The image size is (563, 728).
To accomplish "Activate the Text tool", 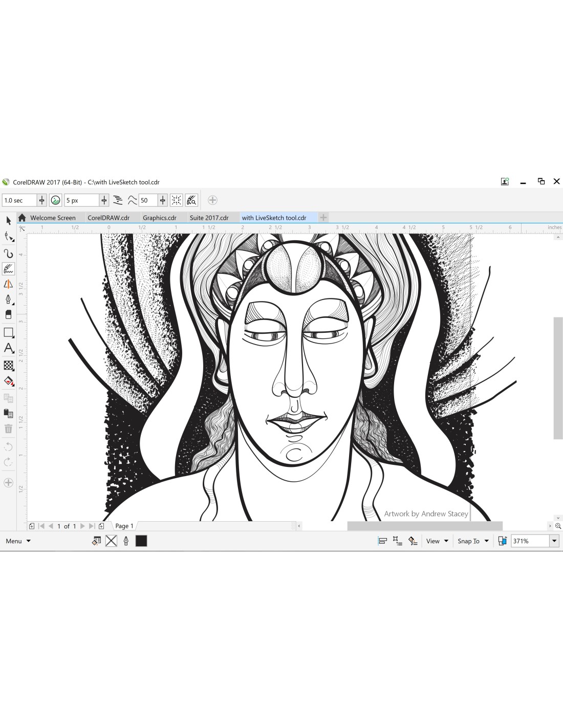I will (8, 348).
